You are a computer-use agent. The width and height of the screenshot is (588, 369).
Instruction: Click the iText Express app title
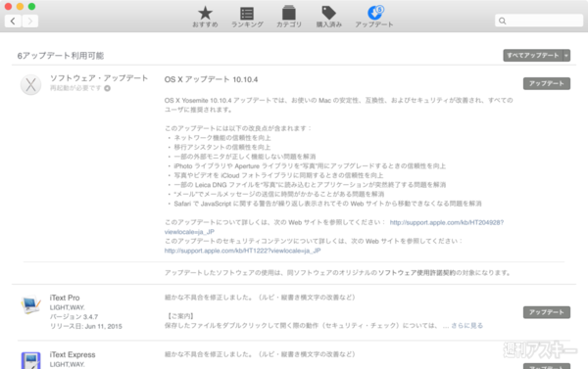(x=73, y=354)
